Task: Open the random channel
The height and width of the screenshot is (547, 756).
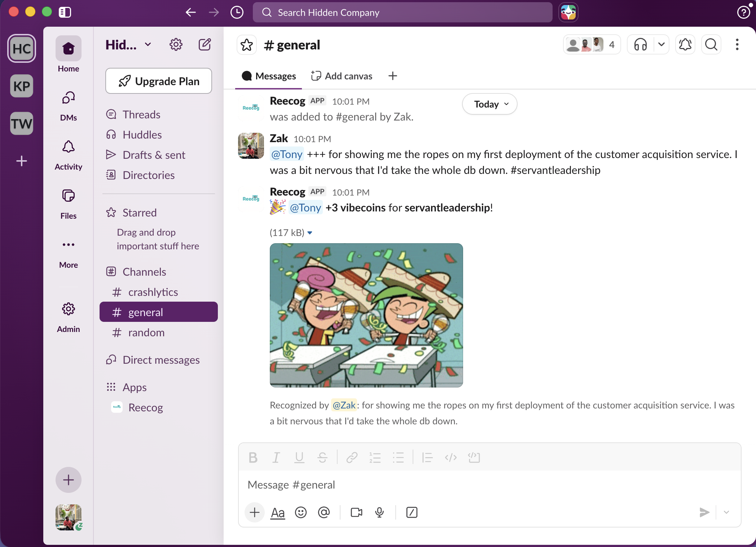Action: pos(159,332)
